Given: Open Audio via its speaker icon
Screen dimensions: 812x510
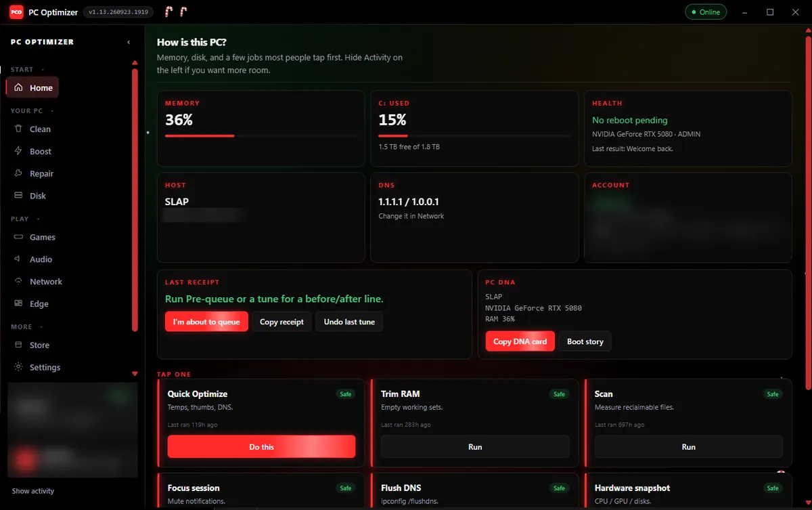Looking at the screenshot, I should 18,259.
